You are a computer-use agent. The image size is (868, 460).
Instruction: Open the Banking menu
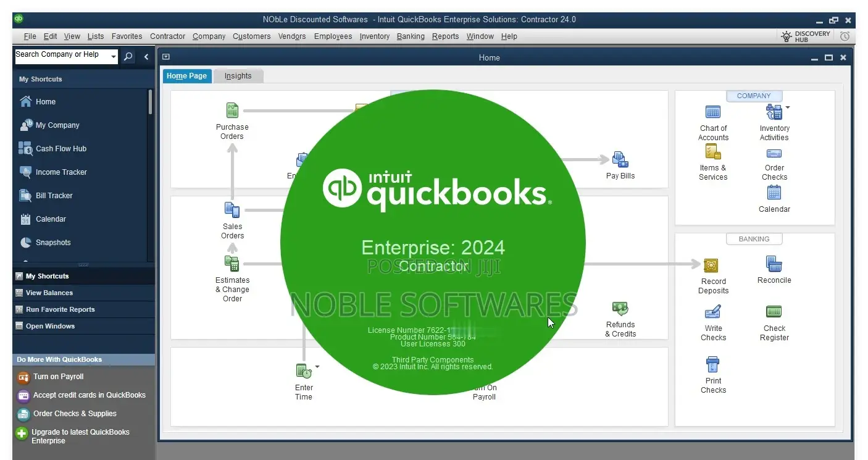[x=411, y=36]
